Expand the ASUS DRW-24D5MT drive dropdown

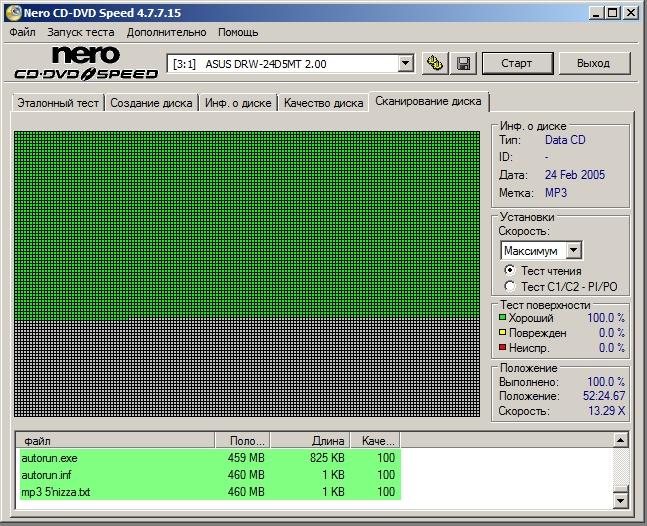coord(405,64)
